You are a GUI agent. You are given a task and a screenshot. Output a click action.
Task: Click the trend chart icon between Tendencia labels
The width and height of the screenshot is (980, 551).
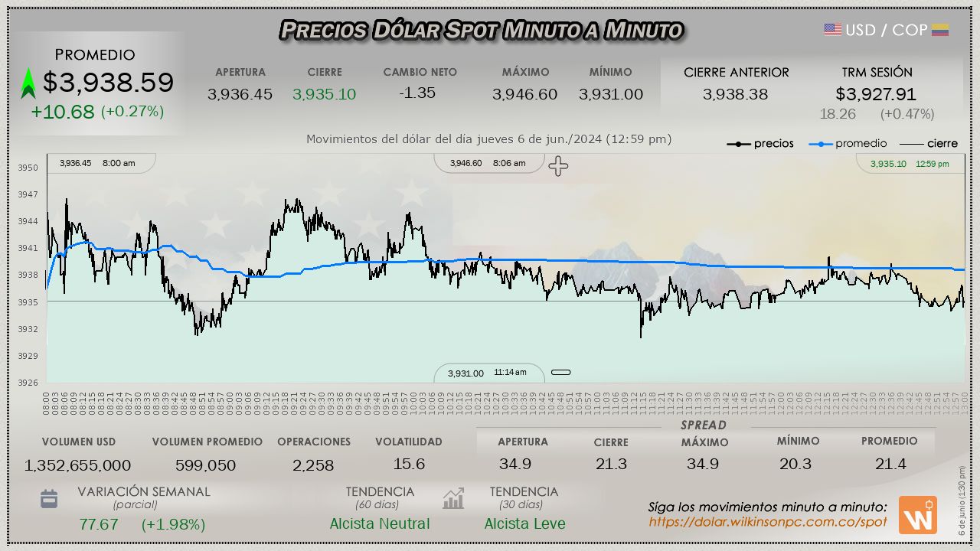(x=453, y=499)
